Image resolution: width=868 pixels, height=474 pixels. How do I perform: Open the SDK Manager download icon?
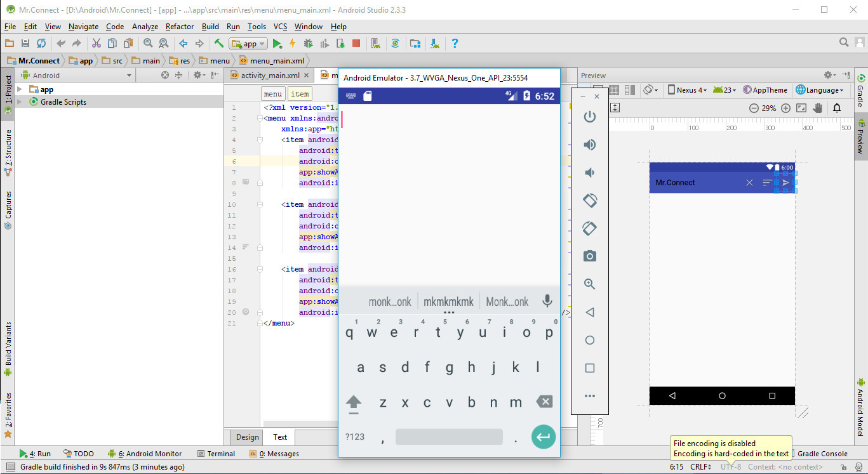pyautogui.click(x=435, y=43)
